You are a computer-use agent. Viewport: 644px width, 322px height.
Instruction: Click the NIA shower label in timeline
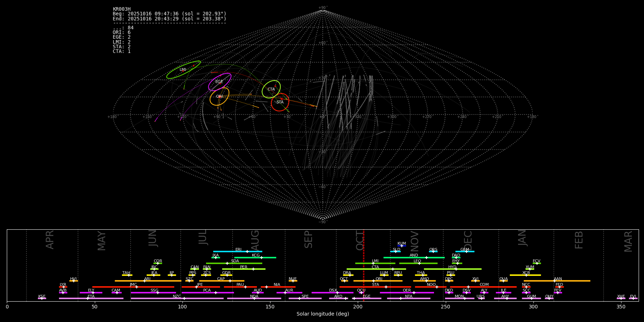[277, 285]
